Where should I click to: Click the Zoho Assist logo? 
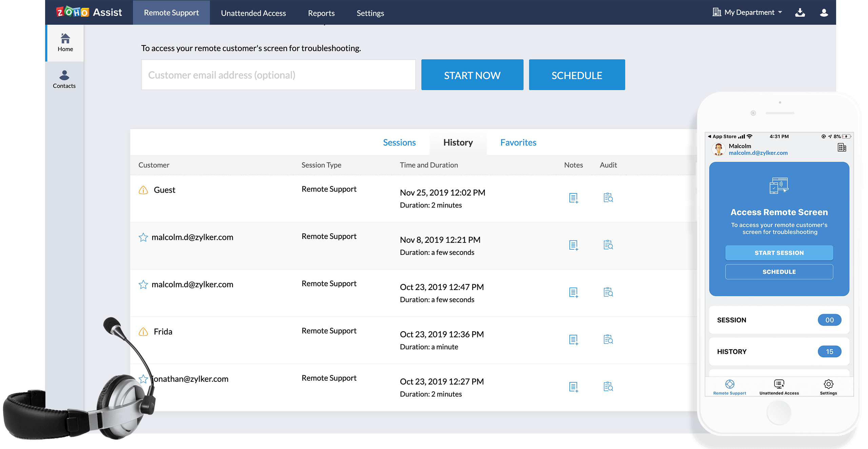point(89,12)
